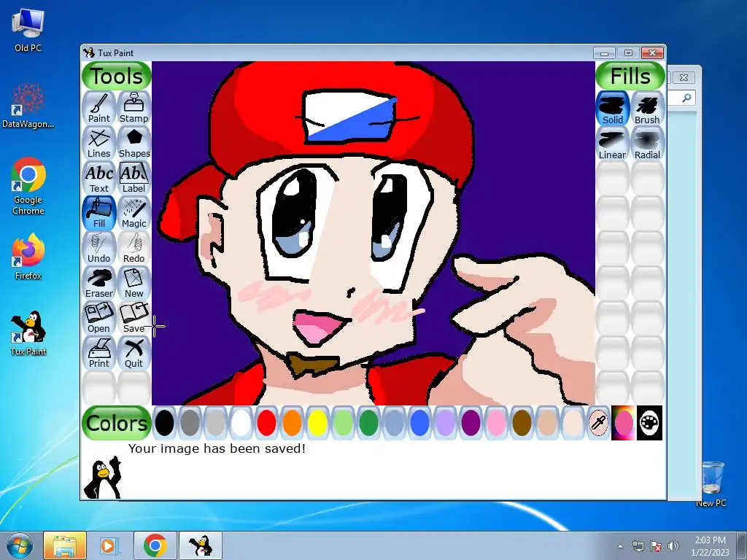The height and width of the screenshot is (560, 747).
Task: Open the Windows Start menu
Action: point(20,545)
